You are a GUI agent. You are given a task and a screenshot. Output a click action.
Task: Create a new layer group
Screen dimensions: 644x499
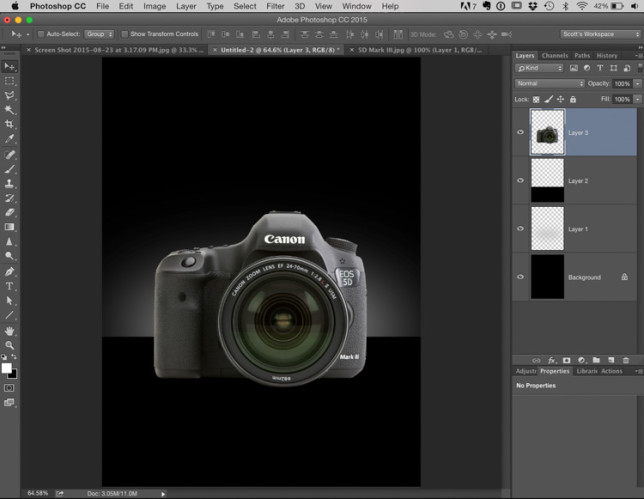[x=596, y=360]
